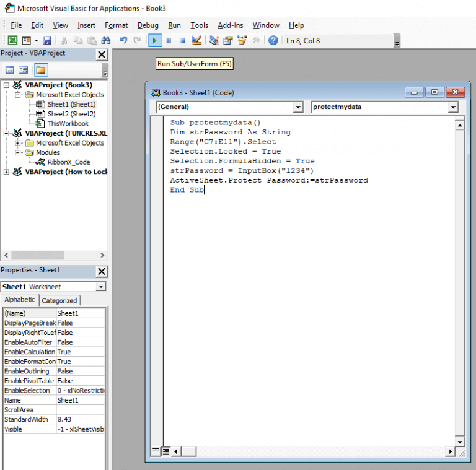Click the EnableSelection property value field
This screenshot has width=476, height=470.
(81, 391)
